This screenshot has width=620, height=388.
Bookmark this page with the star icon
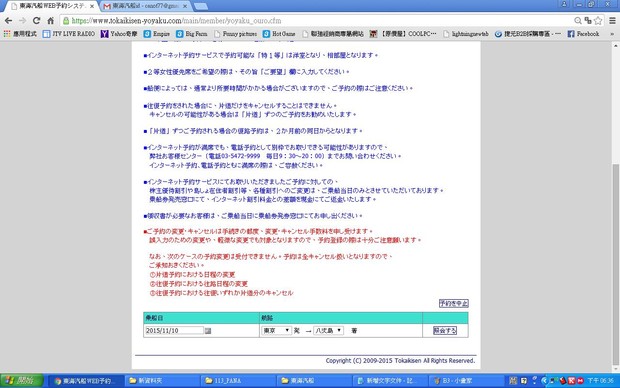598,21
